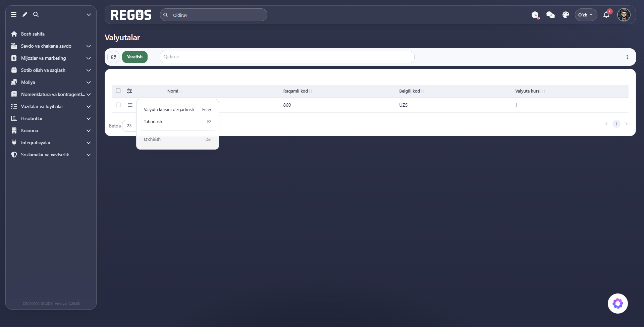Click the Integratsiyalar plug icon

pos(14,143)
